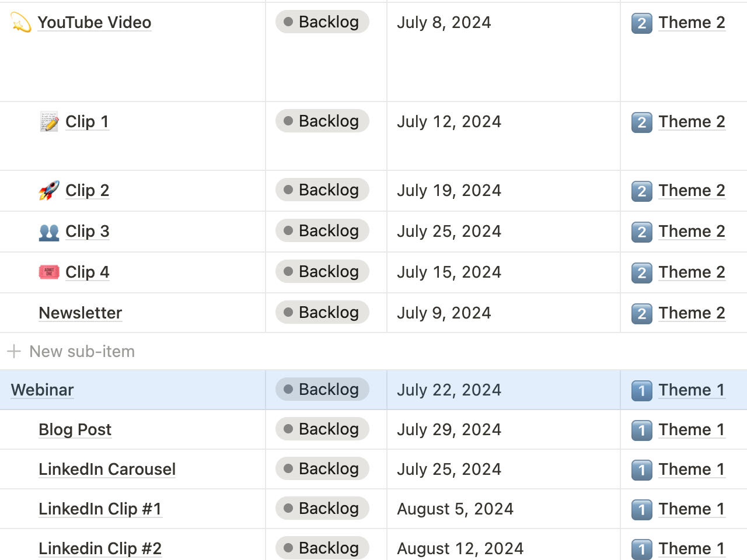747x560 pixels.
Task: Click the YouTube Video page emoji icon
Action: pos(21,23)
